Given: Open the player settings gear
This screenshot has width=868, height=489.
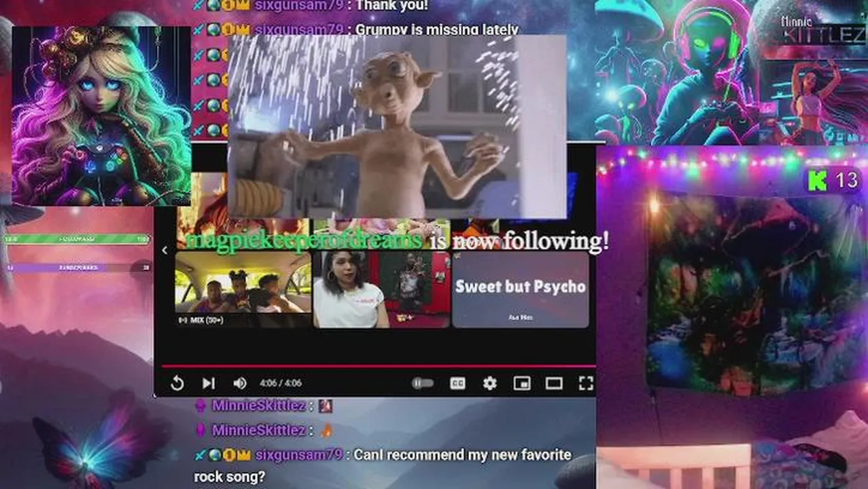Looking at the screenshot, I should (x=489, y=383).
